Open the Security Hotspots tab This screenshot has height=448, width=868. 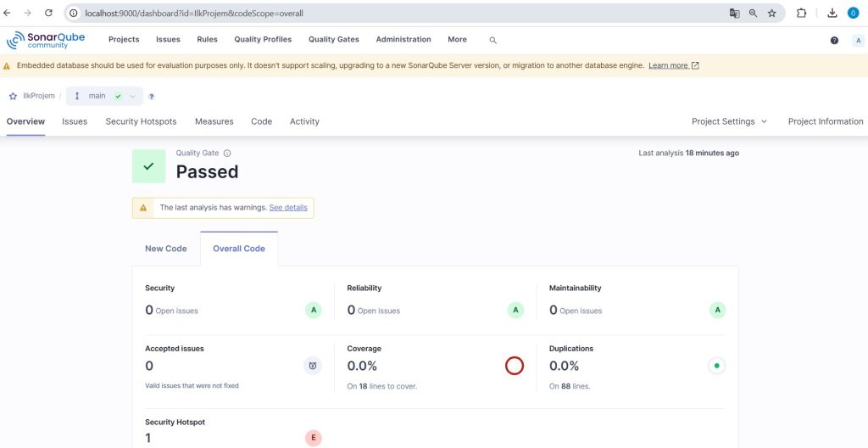pyautogui.click(x=142, y=121)
